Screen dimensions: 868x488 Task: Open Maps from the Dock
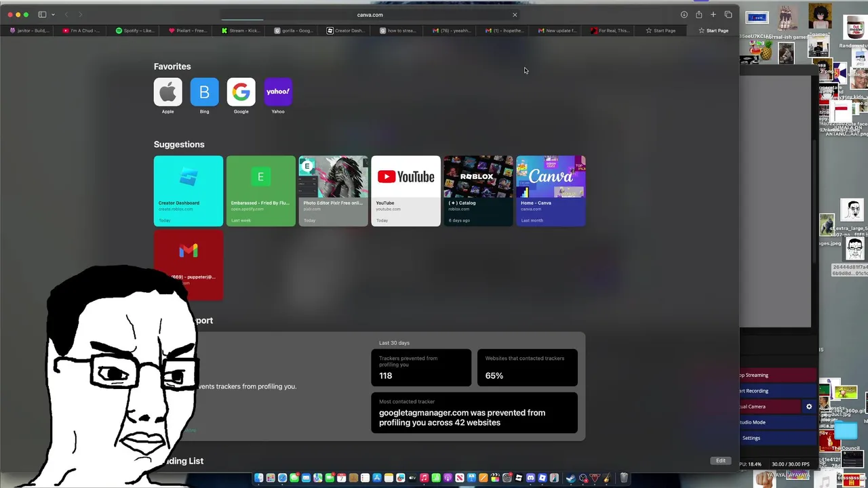coord(318,478)
